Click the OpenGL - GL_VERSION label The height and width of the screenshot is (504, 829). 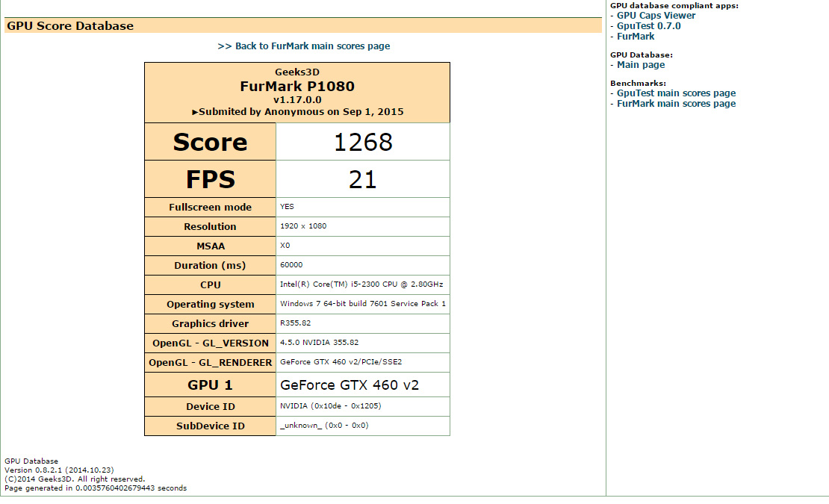(210, 343)
